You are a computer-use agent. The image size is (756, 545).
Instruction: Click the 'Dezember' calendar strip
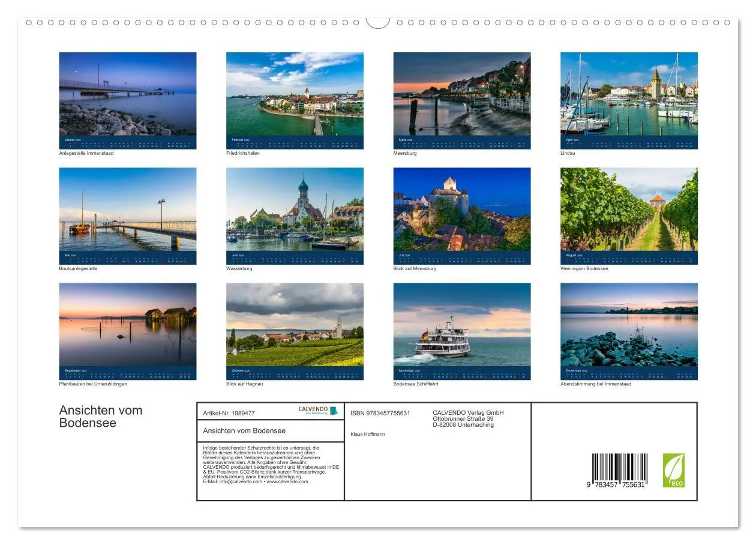point(629,373)
